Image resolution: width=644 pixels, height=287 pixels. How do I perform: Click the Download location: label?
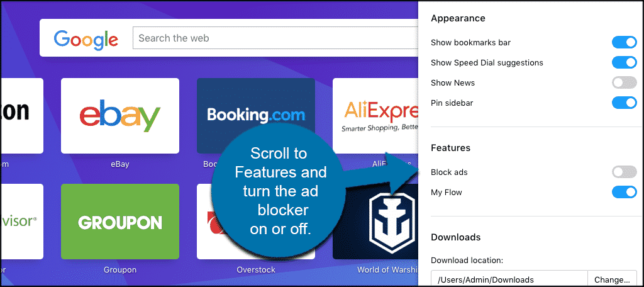[467, 261]
